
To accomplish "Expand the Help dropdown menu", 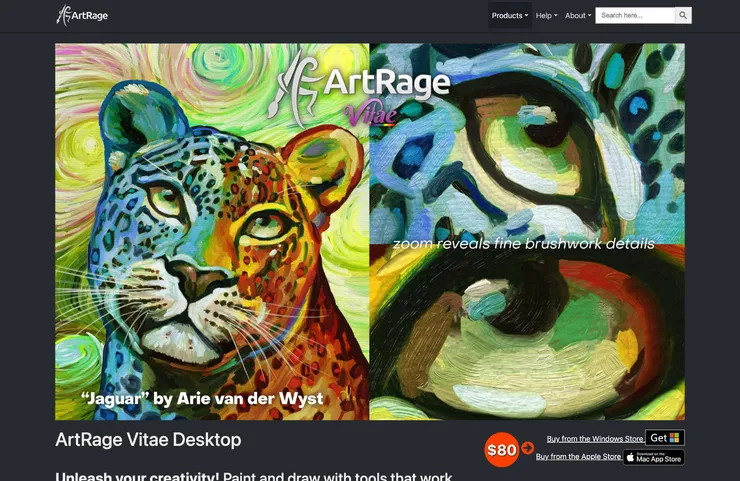I will [x=547, y=16].
